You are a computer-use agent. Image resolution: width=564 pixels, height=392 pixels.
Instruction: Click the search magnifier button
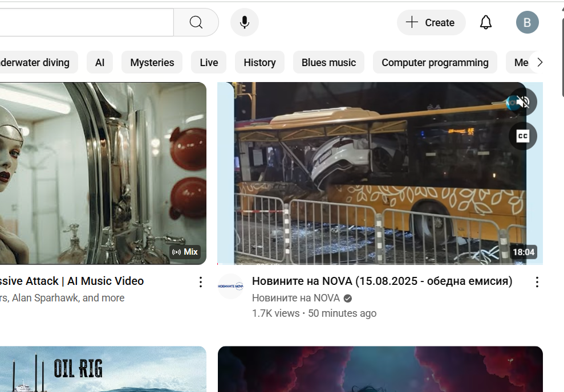pos(196,22)
